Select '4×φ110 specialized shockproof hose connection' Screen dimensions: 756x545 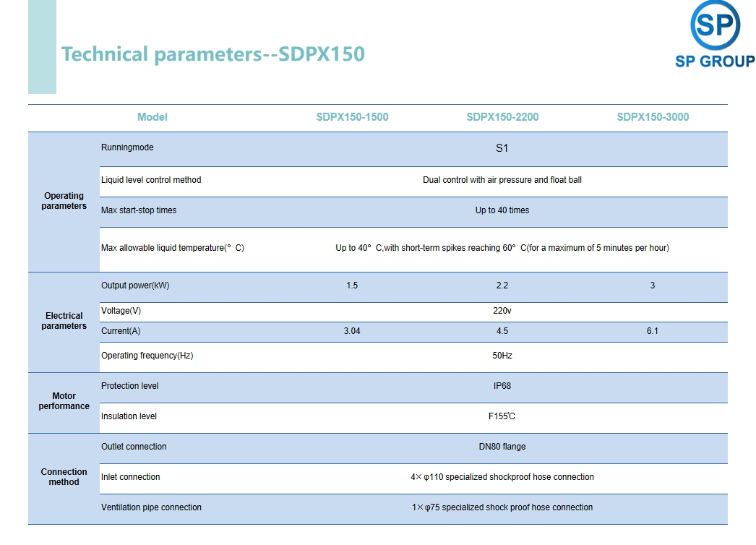pos(502,477)
